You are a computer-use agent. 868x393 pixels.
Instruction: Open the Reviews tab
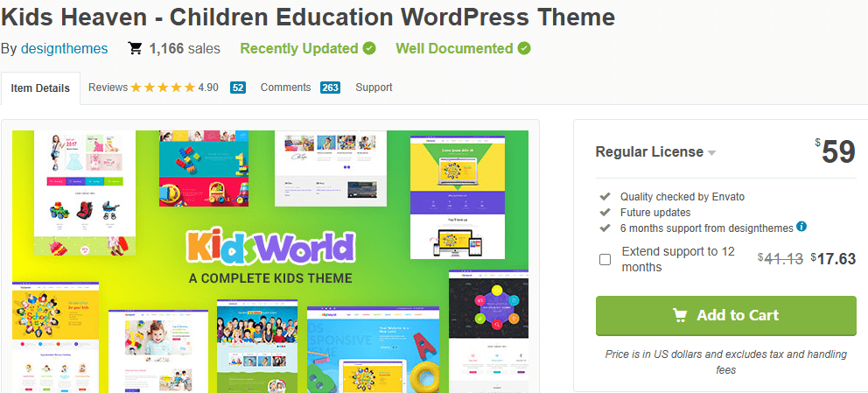108,88
